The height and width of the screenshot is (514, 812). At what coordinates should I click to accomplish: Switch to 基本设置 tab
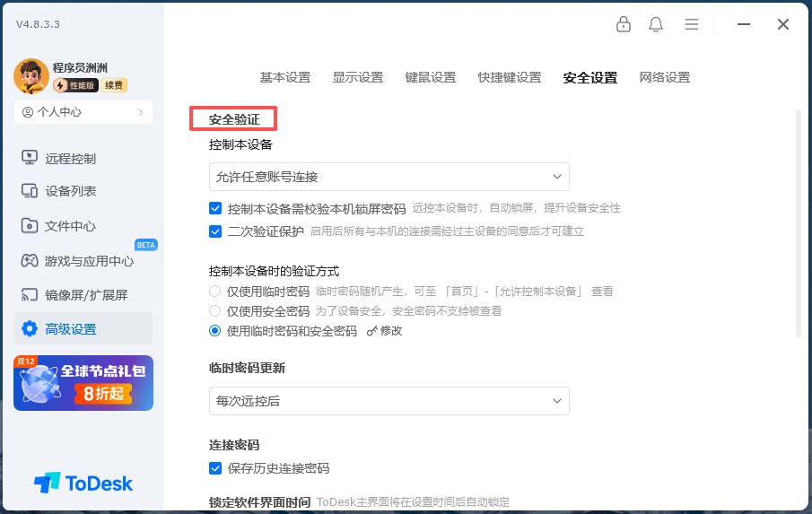tap(285, 78)
